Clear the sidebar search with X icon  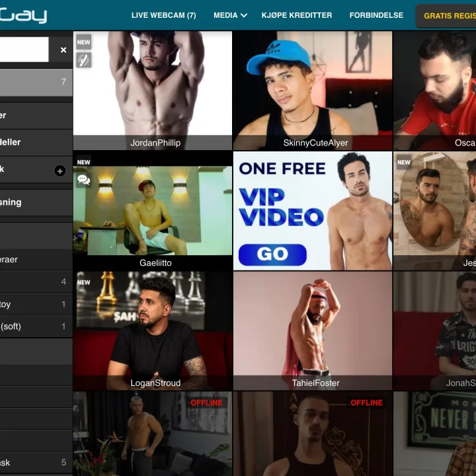tap(63, 50)
